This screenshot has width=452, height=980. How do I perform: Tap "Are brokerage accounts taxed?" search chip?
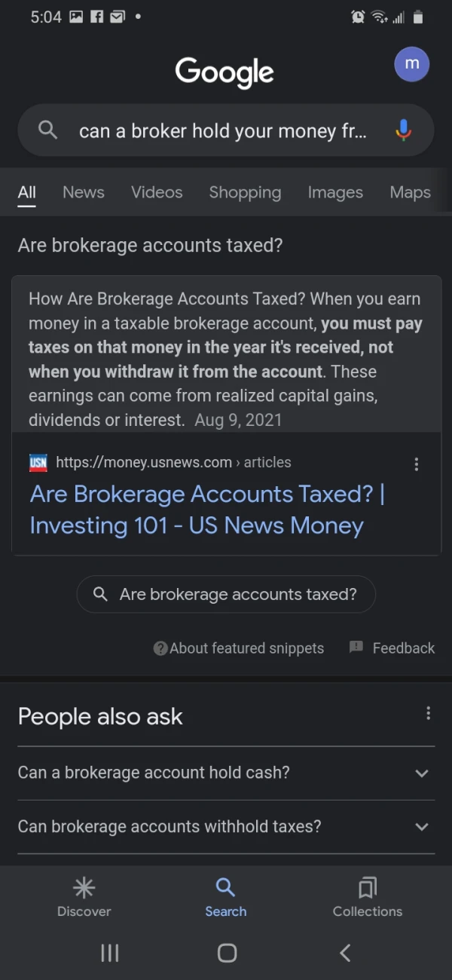(226, 595)
